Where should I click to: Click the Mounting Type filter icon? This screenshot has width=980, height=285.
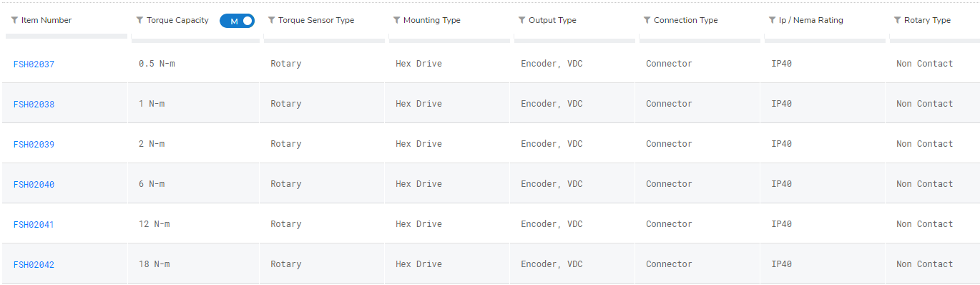click(396, 20)
